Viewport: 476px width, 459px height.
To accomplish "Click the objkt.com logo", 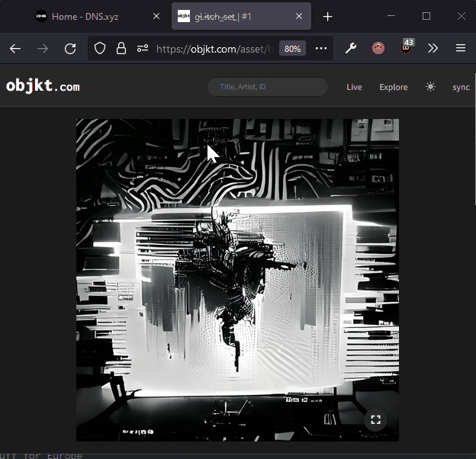I will point(43,86).
